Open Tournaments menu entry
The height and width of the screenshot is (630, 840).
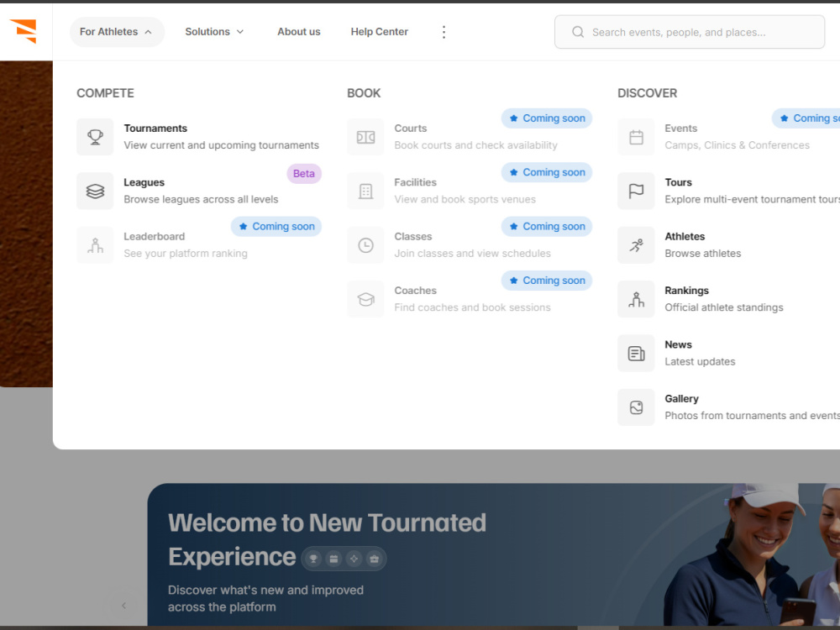(x=199, y=137)
